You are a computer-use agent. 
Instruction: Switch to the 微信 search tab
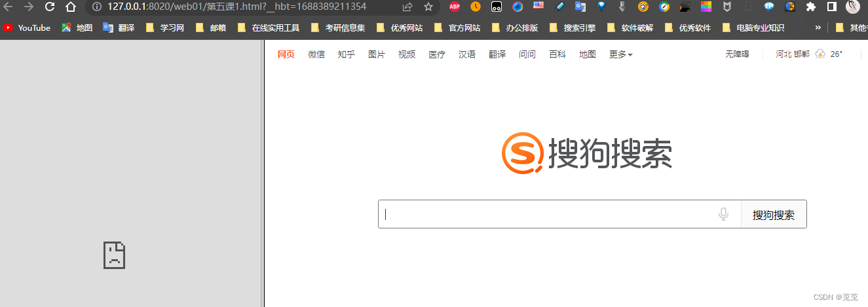tap(316, 54)
